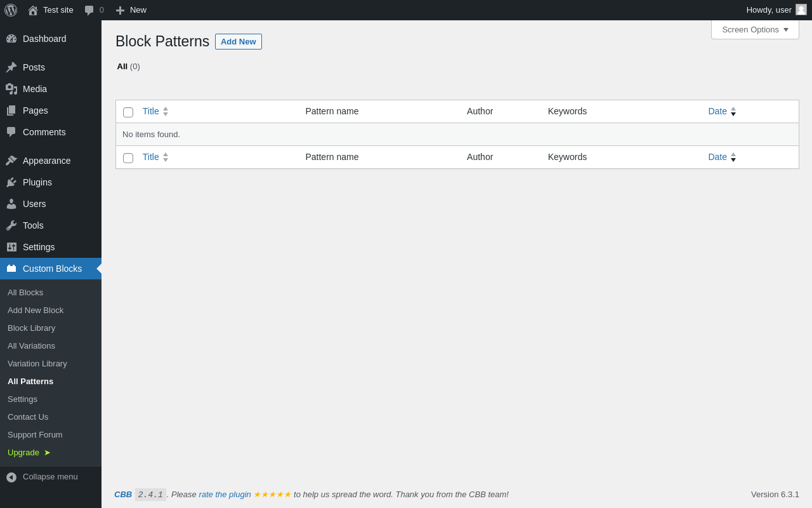Click the Pages icon in sidebar
The image size is (812, 508).
(11, 110)
